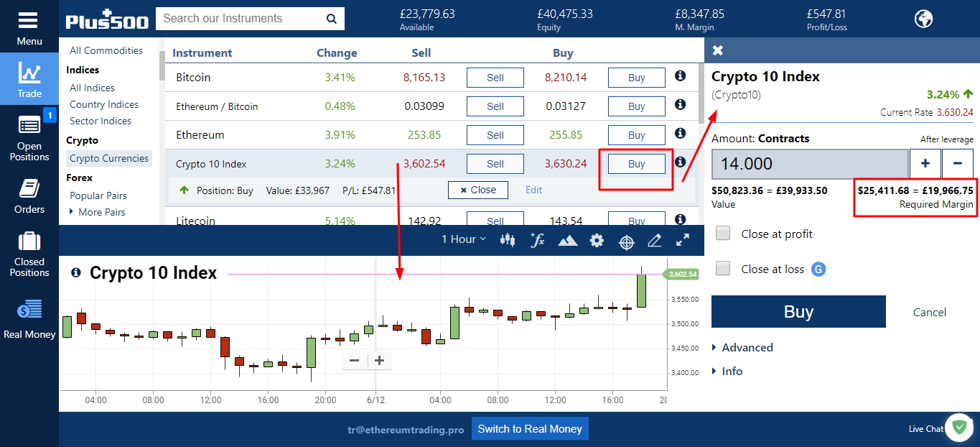Click the Real Money icon in sidebar
This screenshot has width=980, height=447.
coord(29,310)
